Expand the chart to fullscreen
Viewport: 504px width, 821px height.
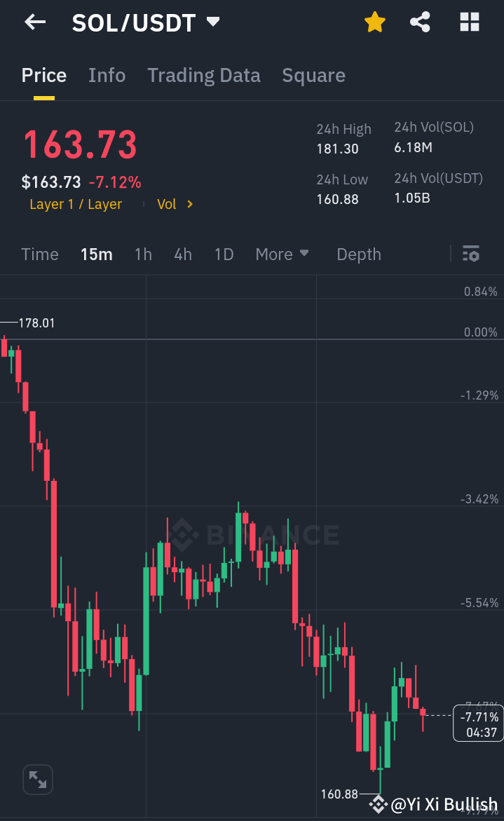coord(37,779)
